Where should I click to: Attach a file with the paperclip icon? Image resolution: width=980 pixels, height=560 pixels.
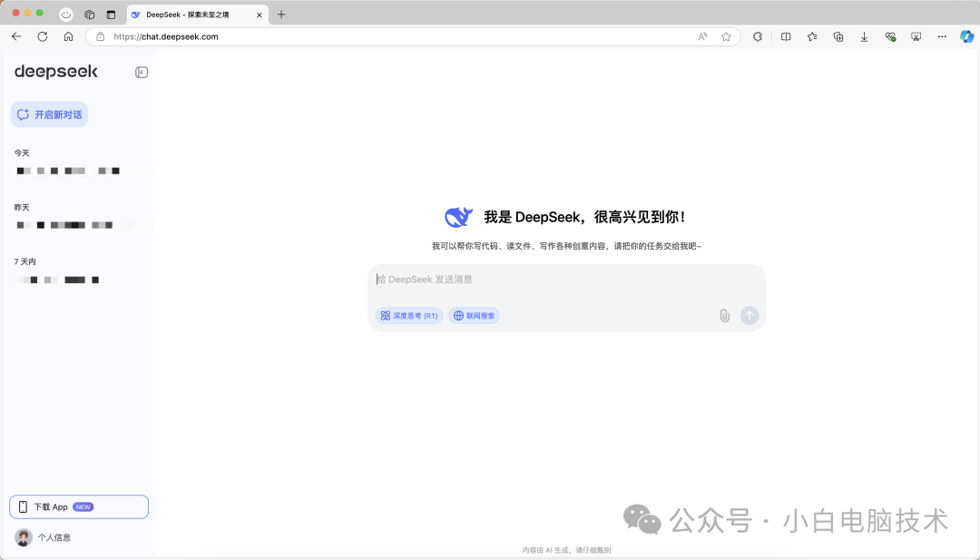click(x=724, y=316)
